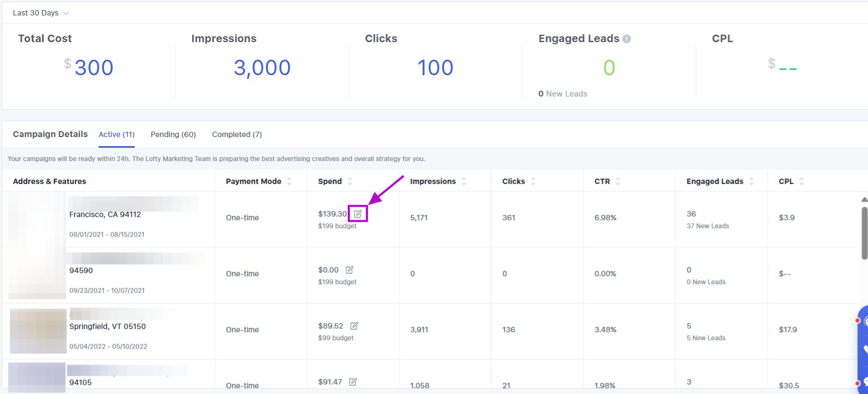Sort table by Payment Mode
Image resolution: width=868 pixels, height=394 pixels.
coord(289,181)
